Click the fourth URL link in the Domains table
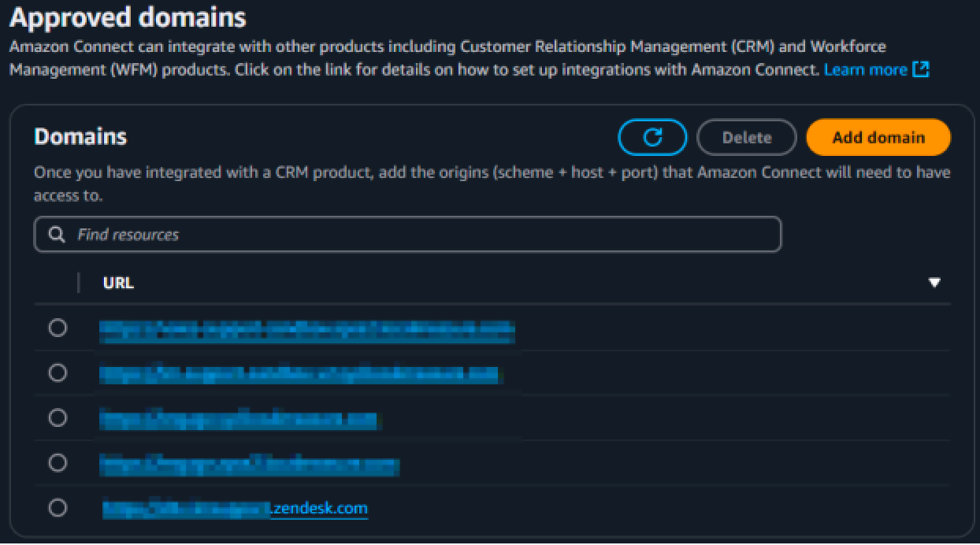Image resolution: width=980 pixels, height=545 pixels. [x=250, y=465]
